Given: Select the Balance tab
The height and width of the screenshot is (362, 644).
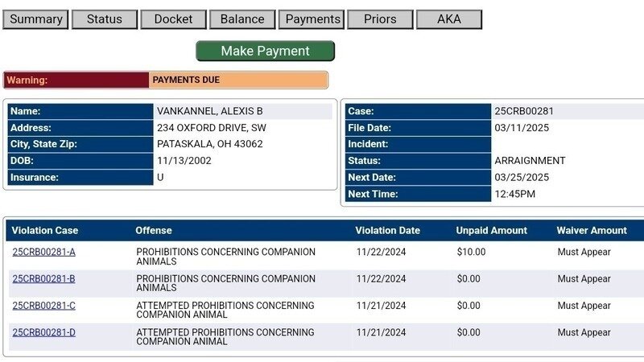Looking at the screenshot, I should (242, 19).
